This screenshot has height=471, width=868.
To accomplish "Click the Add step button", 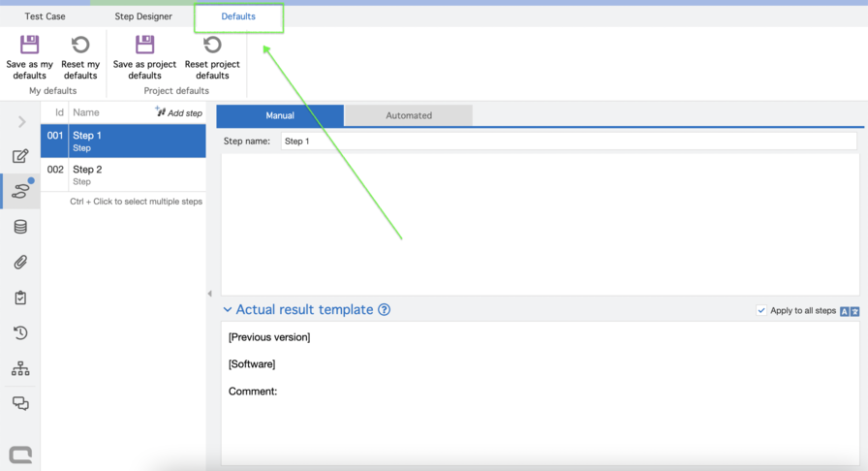I will click(179, 113).
